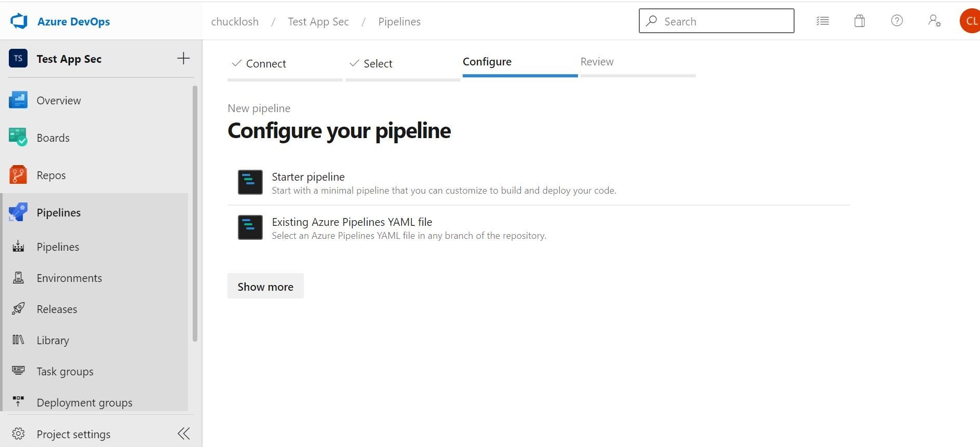
Task: Choose Existing Azure Pipelines YAML file
Action: (539, 228)
